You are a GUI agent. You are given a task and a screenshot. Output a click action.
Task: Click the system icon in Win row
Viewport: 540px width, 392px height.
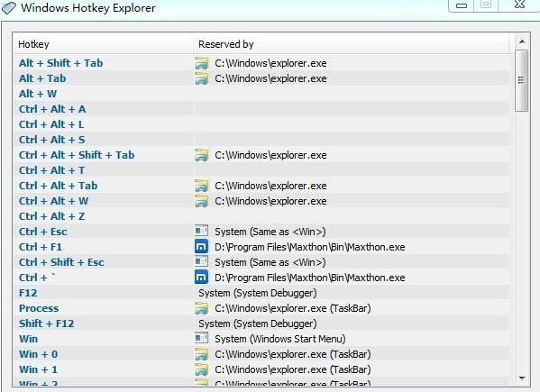[201, 338]
